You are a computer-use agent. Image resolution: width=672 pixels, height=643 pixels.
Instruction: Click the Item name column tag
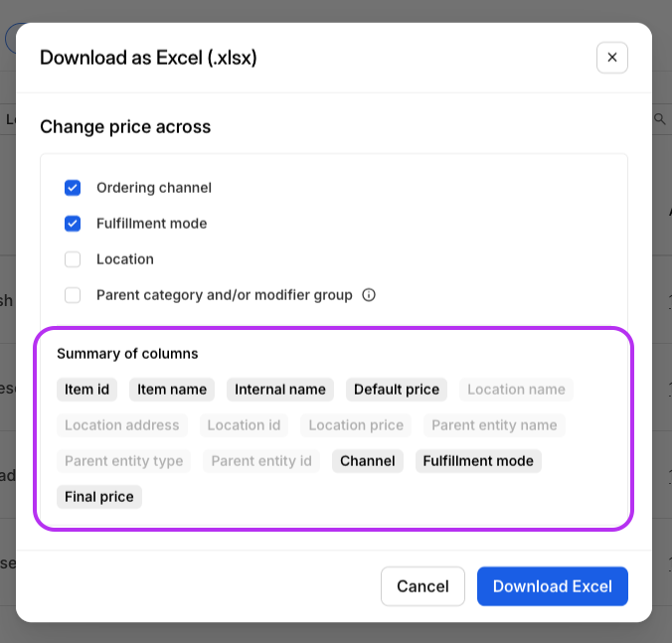pyautogui.click(x=172, y=390)
